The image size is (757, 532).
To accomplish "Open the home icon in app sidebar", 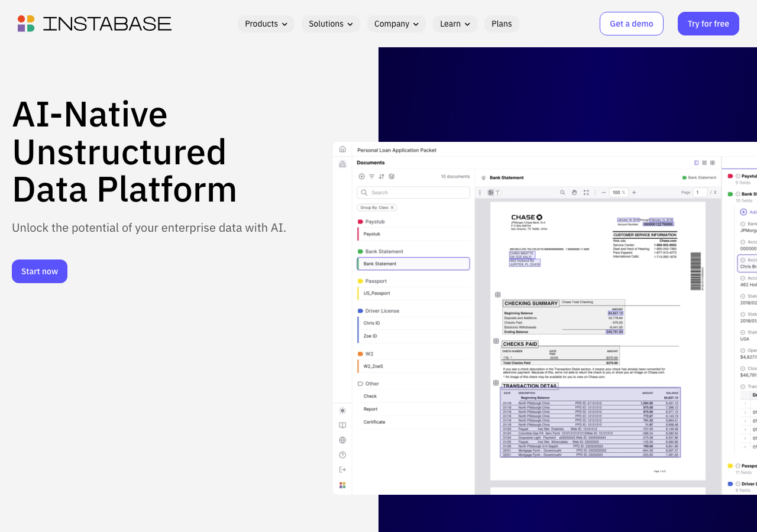I will point(342,149).
